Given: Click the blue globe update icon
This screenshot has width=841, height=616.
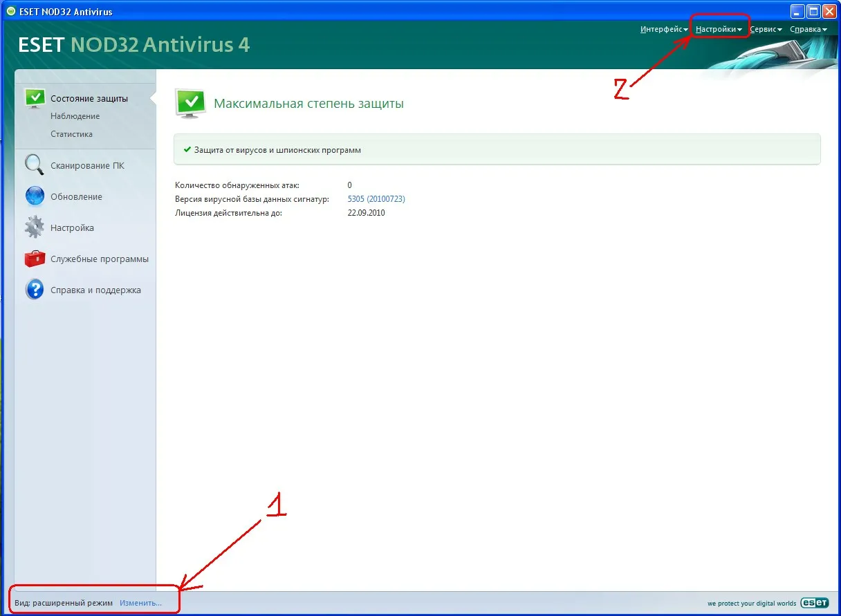Looking at the screenshot, I should [35, 197].
